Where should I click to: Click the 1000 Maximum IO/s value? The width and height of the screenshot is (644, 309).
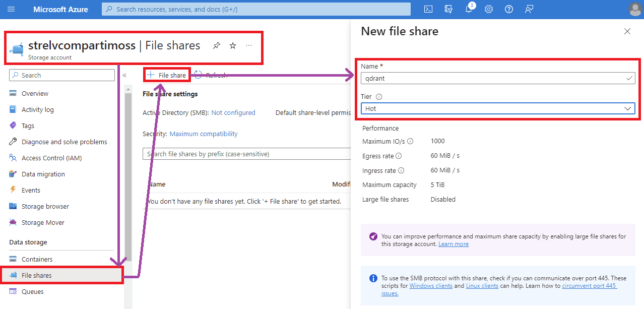(438, 141)
